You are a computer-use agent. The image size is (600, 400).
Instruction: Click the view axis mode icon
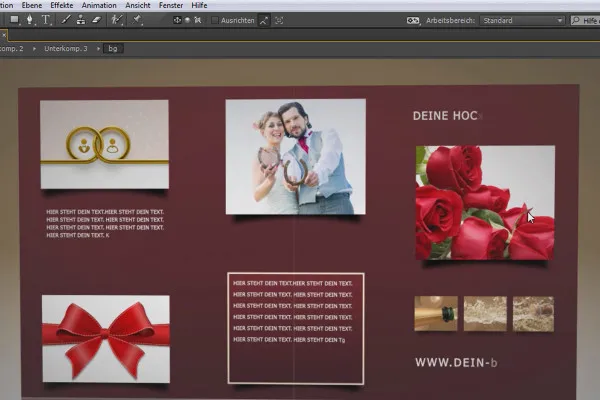(x=197, y=20)
